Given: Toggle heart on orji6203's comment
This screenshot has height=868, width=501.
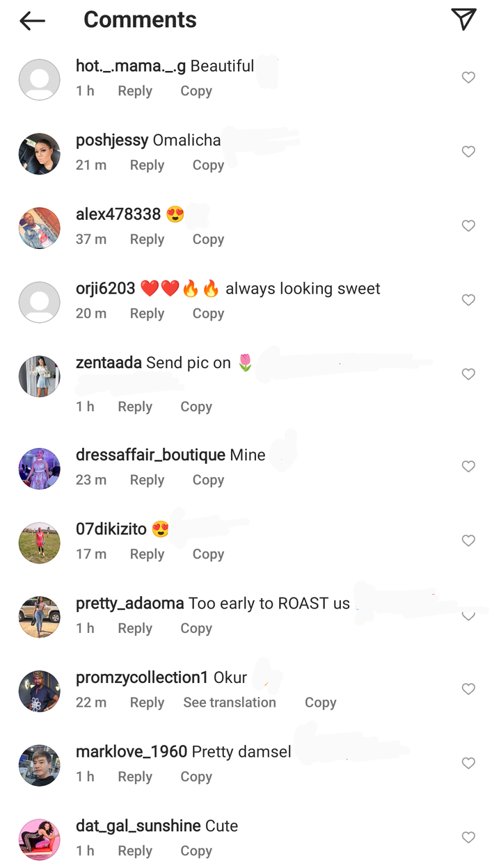Looking at the screenshot, I should [x=468, y=300].
